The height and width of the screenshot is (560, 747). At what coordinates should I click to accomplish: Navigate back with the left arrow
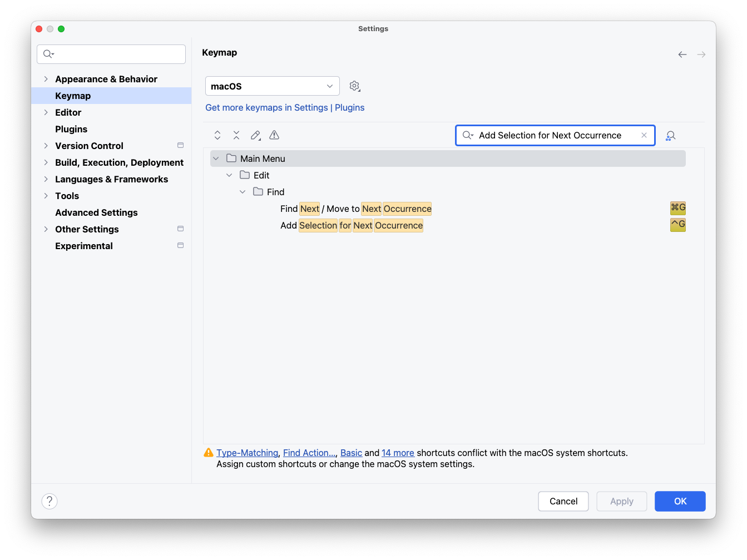click(x=682, y=54)
